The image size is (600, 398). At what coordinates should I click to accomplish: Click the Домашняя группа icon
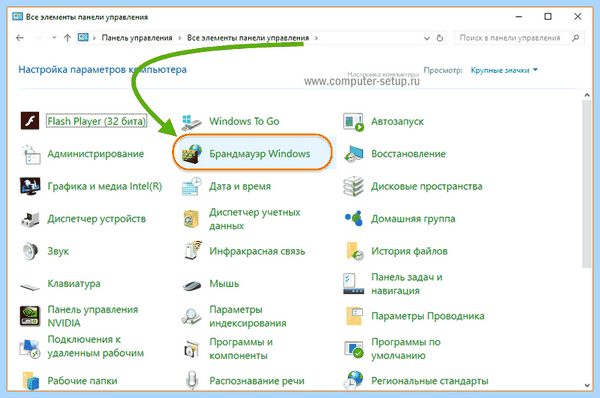(353, 219)
